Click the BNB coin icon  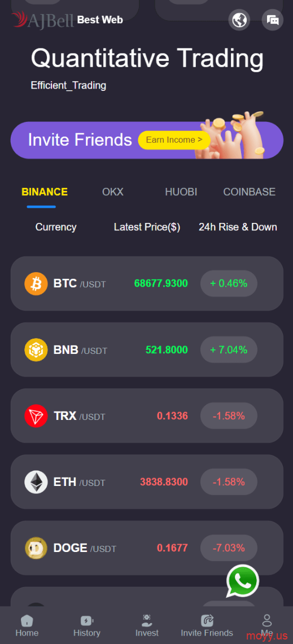click(36, 350)
